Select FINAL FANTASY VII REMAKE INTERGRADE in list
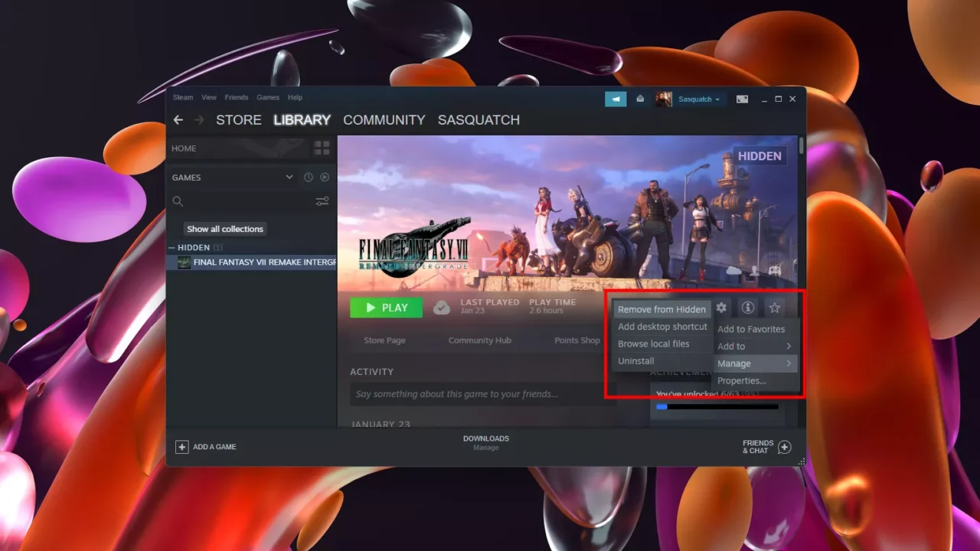This screenshot has width=980, height=551. pos(252,262)
